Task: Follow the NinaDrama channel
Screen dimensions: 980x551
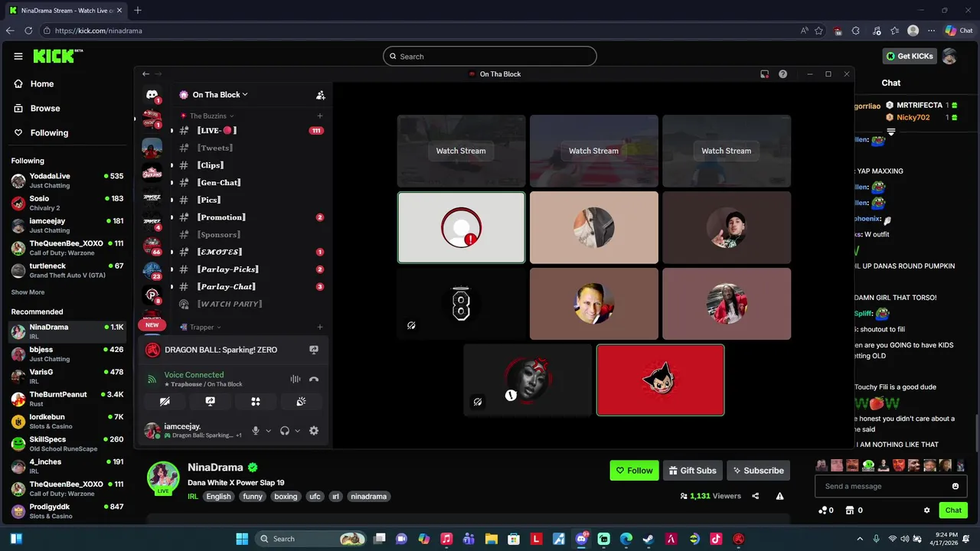Action: pyautogui.click(x=634, y=471)
